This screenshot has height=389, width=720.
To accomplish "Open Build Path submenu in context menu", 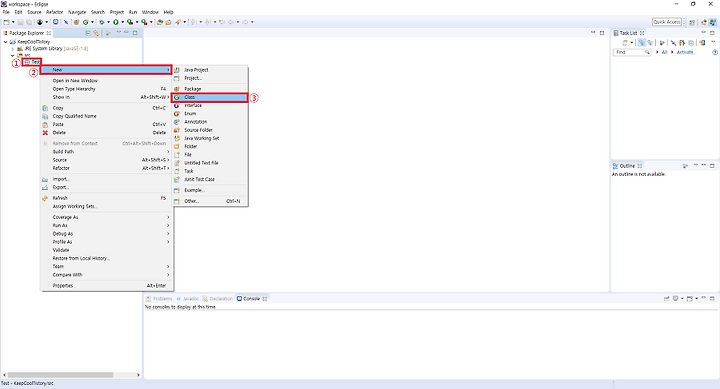I will click(x=107, y=152).
